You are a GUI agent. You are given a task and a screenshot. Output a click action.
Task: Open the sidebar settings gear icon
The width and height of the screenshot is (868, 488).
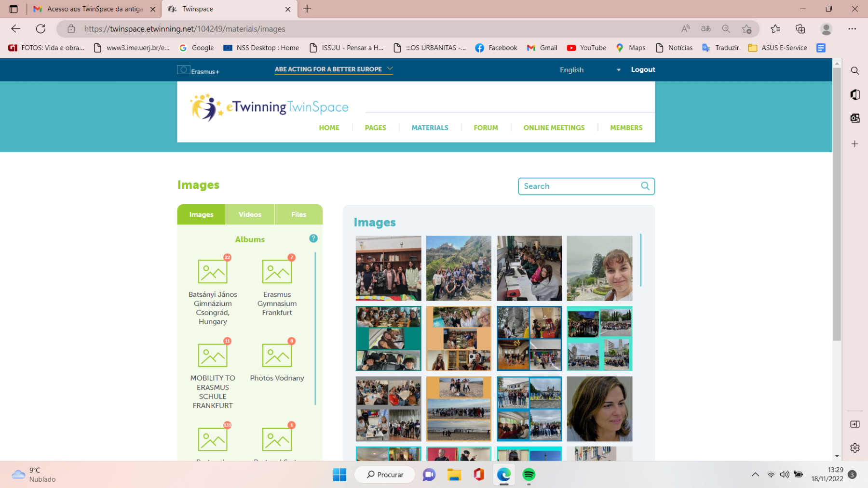click(855, 448)
